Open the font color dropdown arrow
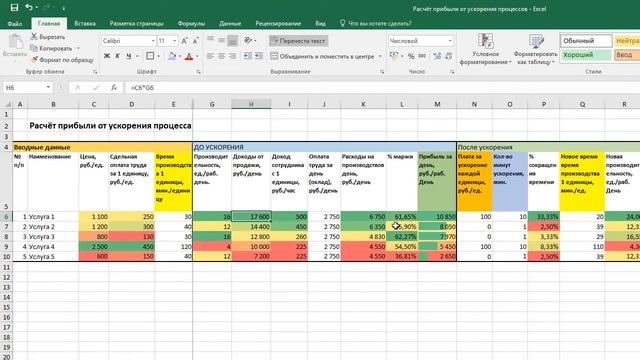 197,56
